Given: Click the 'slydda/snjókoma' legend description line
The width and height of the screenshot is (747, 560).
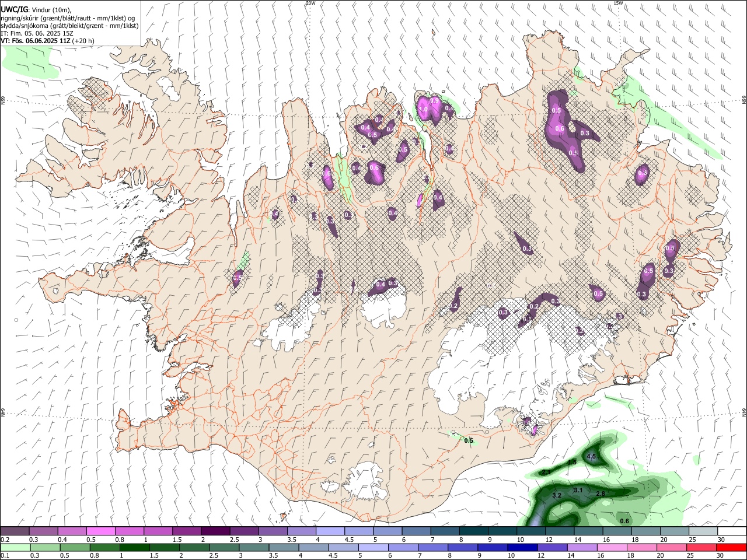Looking at the screenshot, I should tap(69, 25).
